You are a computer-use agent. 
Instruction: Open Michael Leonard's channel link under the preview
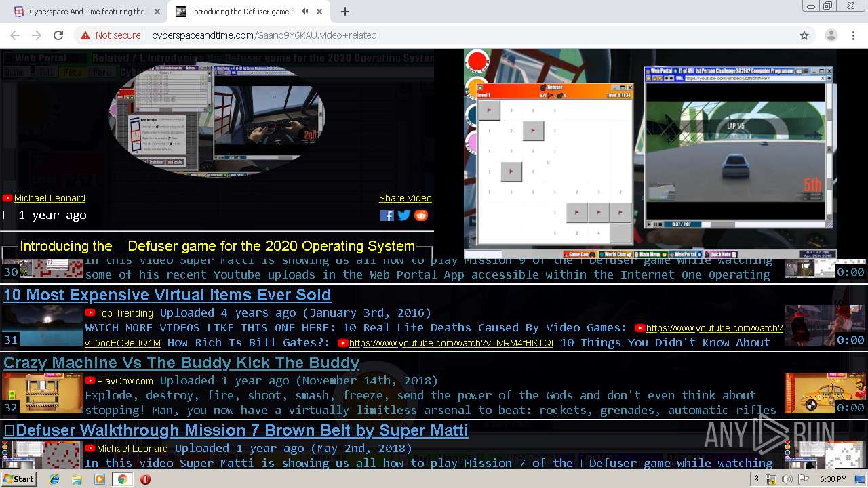(50, 198)
